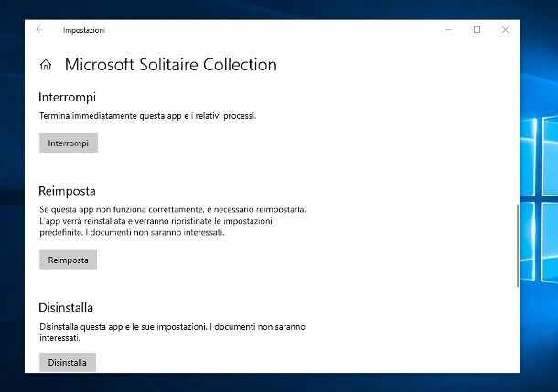Go back using the arrow icon
This screenshot has height=392, width=558.
(39, 30)
